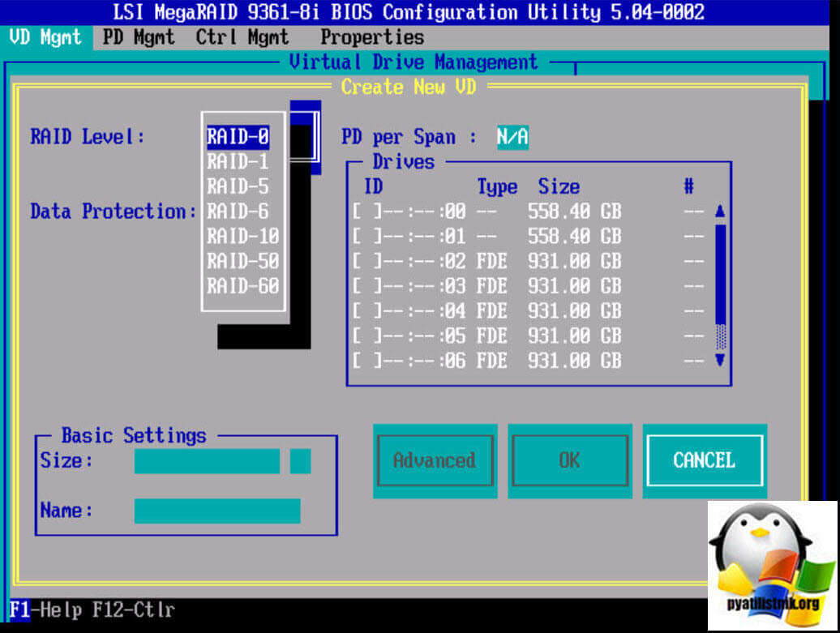
Task: Click the CANCEL button
Action: (x=705, y=460)
